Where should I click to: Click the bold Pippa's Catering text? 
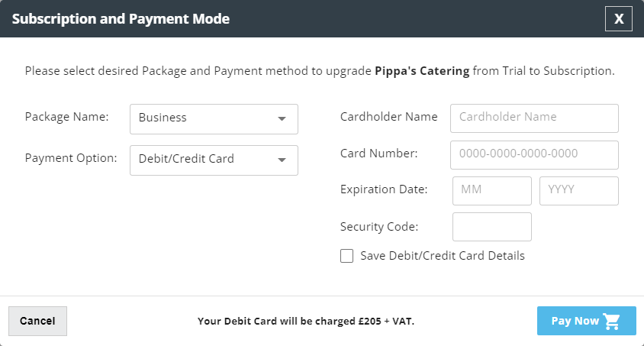(422, 71)
